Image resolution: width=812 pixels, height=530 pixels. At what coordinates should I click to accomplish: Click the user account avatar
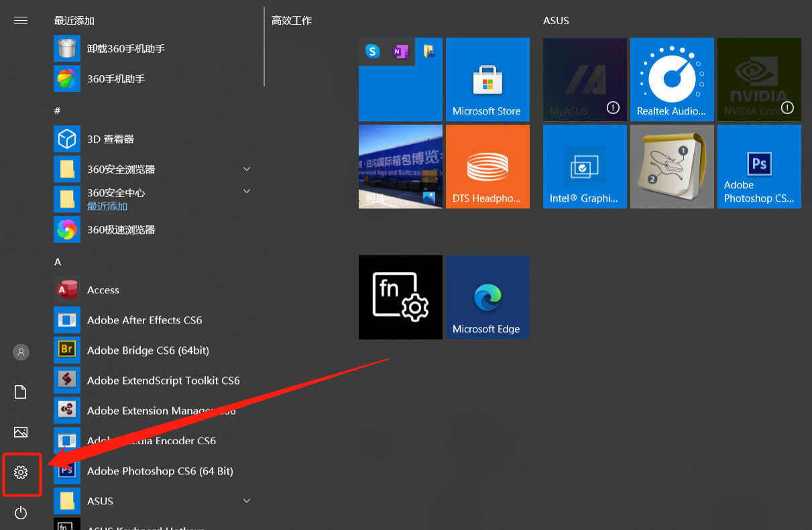[21, 352]
